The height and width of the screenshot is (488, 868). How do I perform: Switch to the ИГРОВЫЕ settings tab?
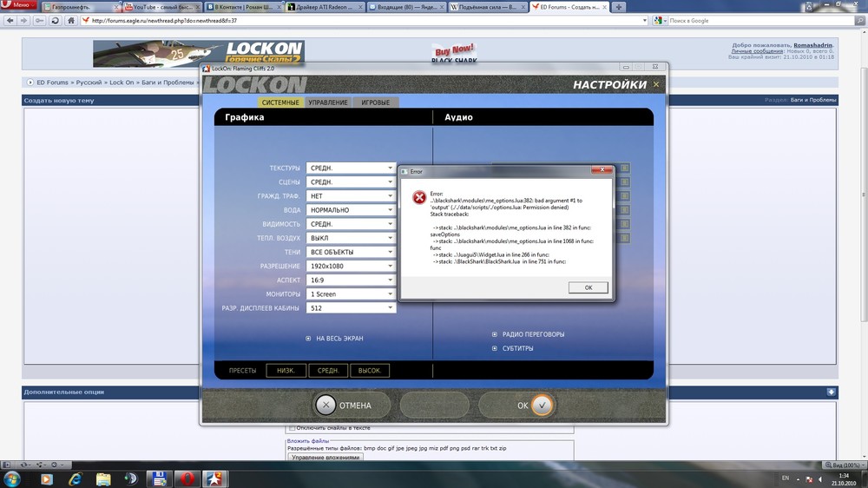[375, 102]
